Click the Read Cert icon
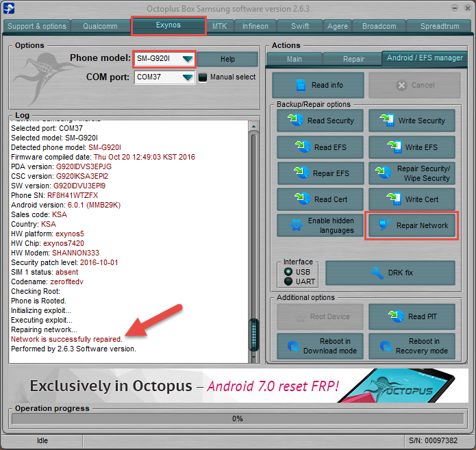The width and height of the screenshot is (476, 450). 302,199
